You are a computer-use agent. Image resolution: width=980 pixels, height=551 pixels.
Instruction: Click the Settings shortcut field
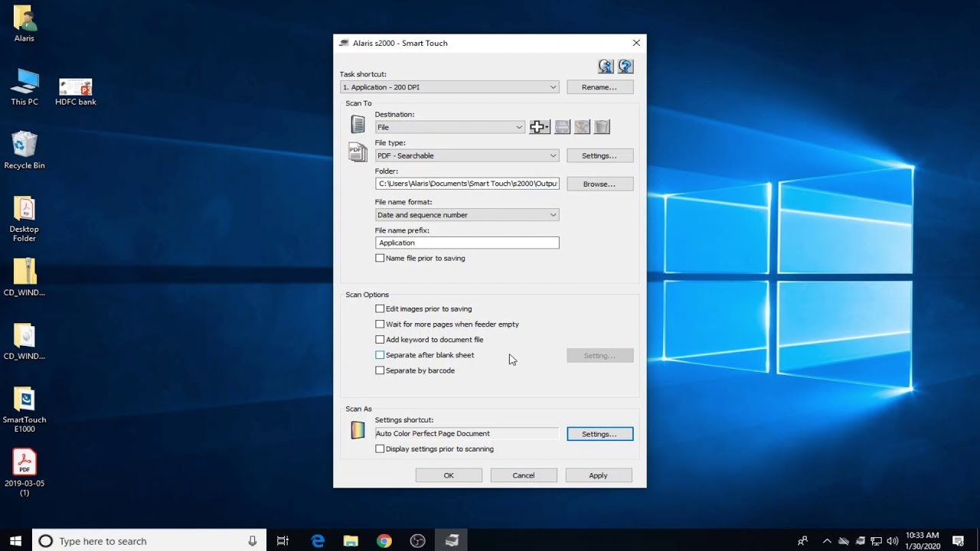tap(467, 434)
